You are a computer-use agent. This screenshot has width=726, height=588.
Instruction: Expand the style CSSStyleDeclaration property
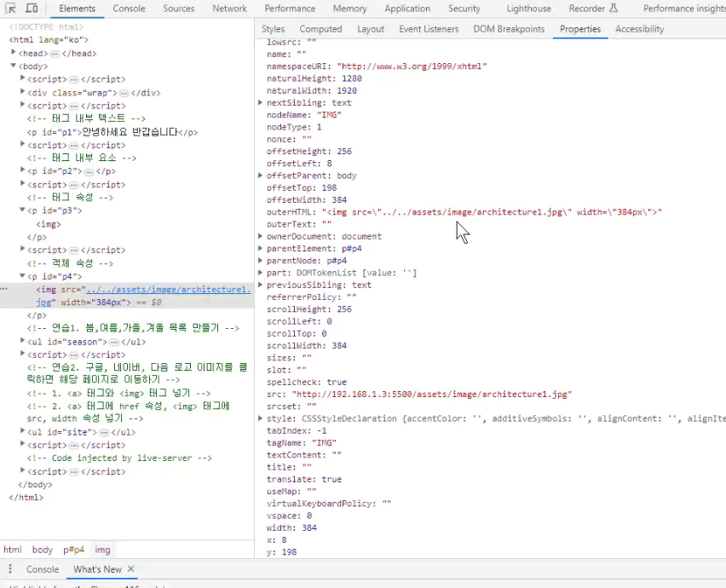click(261, 418)
